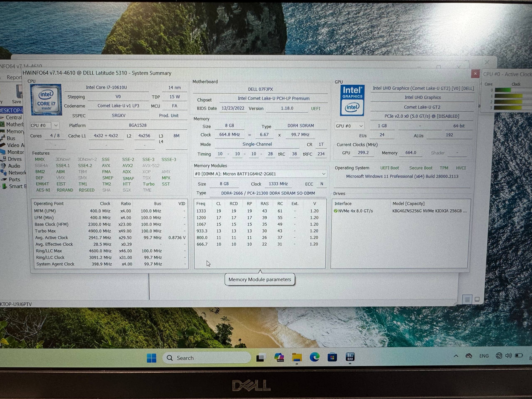The width and height of the screenshot is (532, 399).
Task: Click the "PCIe v2.0 x0 (5.0 GT/s) @ [DISABLED]" field
Action: pos(422,116)
